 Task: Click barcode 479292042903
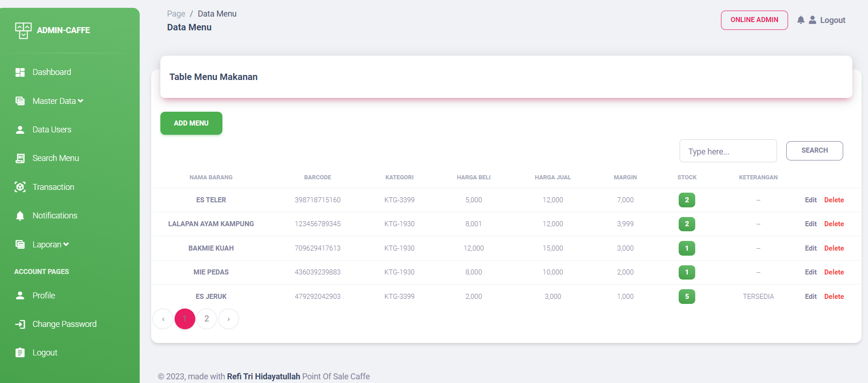click(318, 297)
